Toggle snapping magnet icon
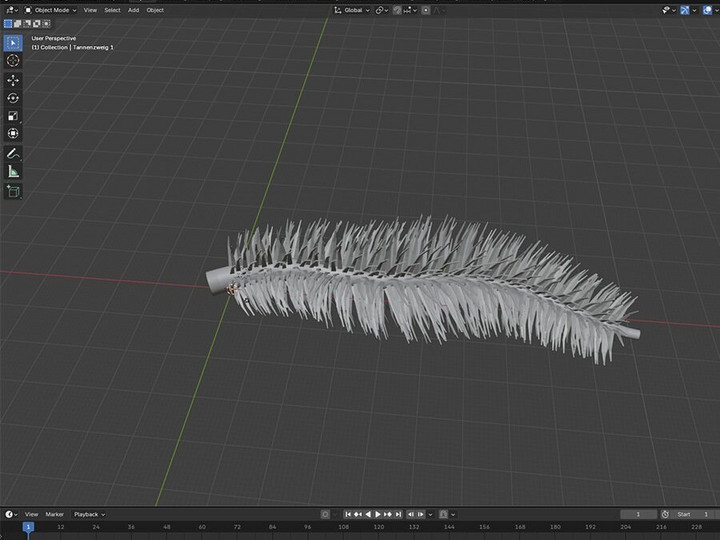The image size is (720, 540). point(397,10)
